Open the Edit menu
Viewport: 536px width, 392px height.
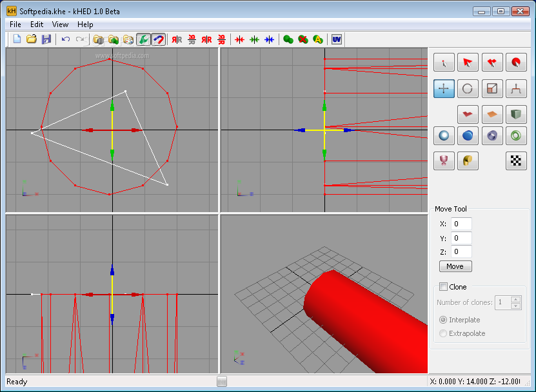pyautogui.click(x=37, y=24)
